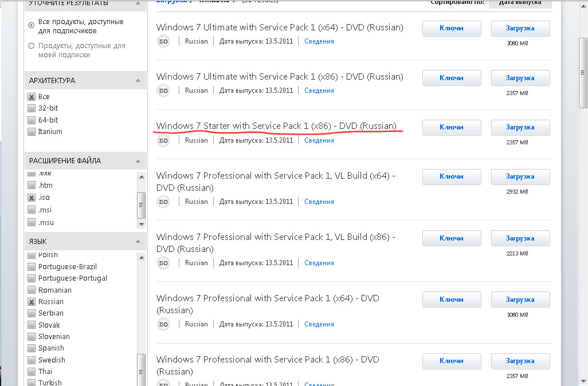Image resolution: width=588 pixels, height=386 pixels.
Task: Click up arrow of language list scrollbar
Action: [142, 258]
